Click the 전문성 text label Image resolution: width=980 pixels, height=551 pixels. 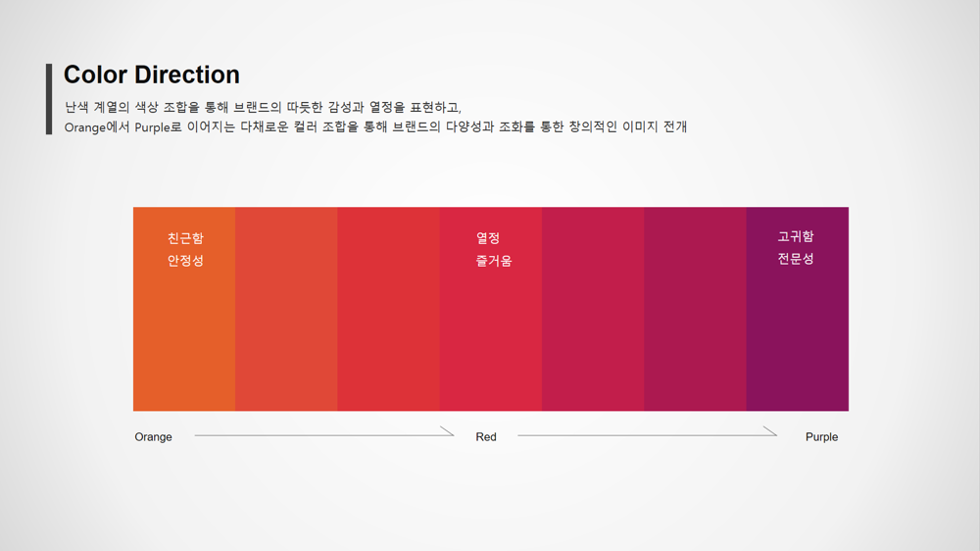796,259
